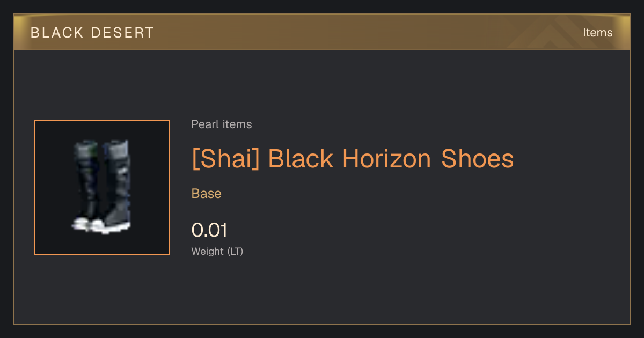This screenshot has width=644, height=338.
Task: Click the white soles of the boots
Action: pos(102,226)
